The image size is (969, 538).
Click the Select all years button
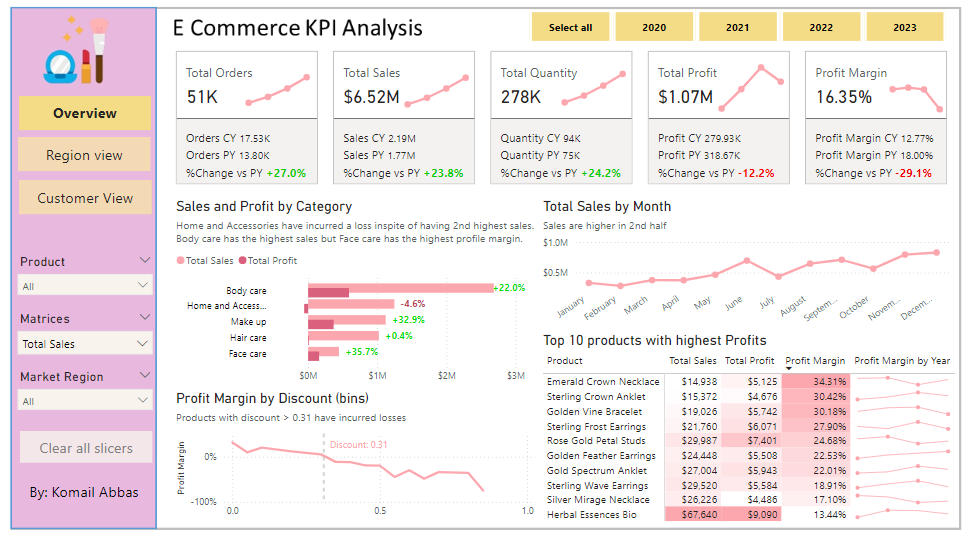pyautogui.click(x=570, y=28)
